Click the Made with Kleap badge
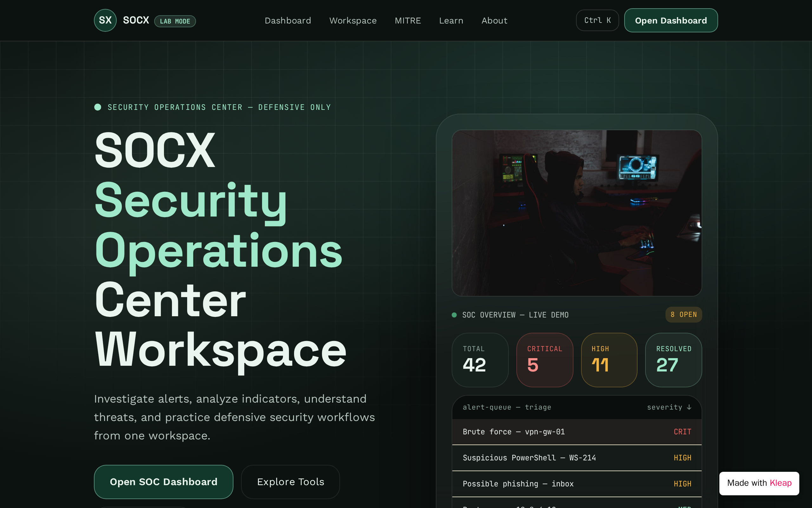The image size is (812, 508). click(759, 483)
